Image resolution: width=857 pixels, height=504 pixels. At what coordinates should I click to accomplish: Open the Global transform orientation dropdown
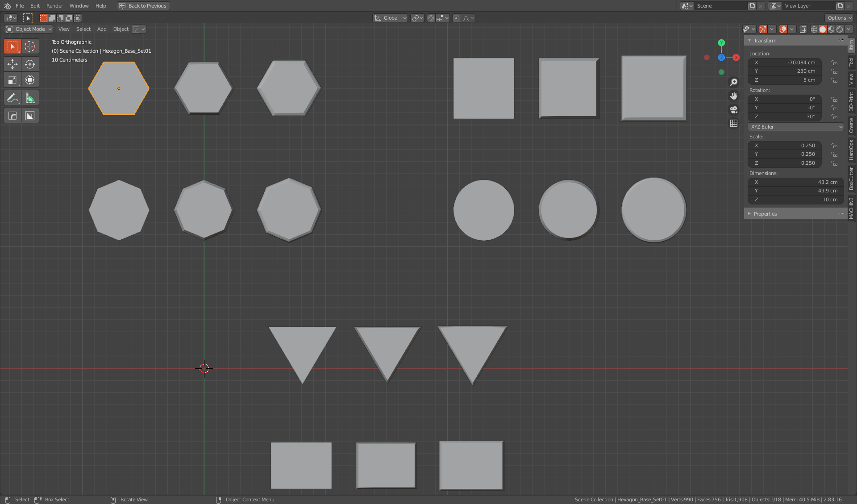click(390, 18)
